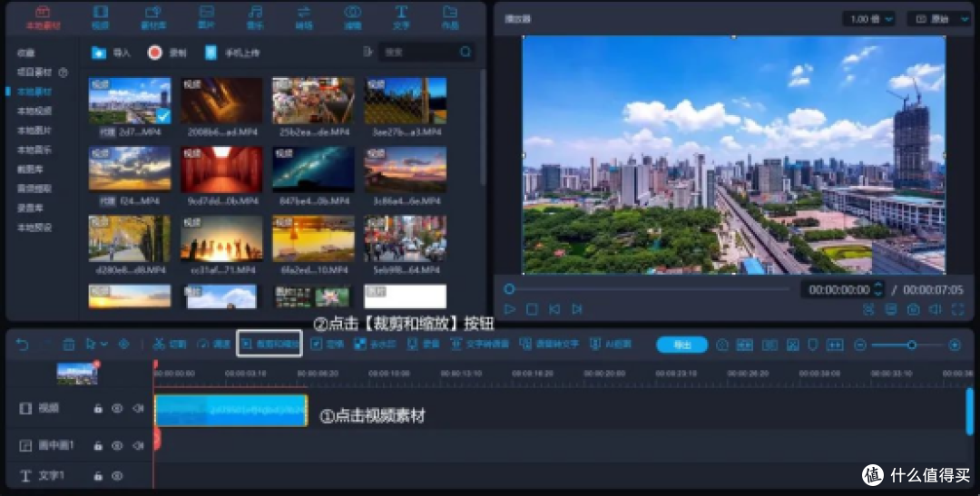
Task: Click the microphone record-voice tool
Action: point(423,345)
